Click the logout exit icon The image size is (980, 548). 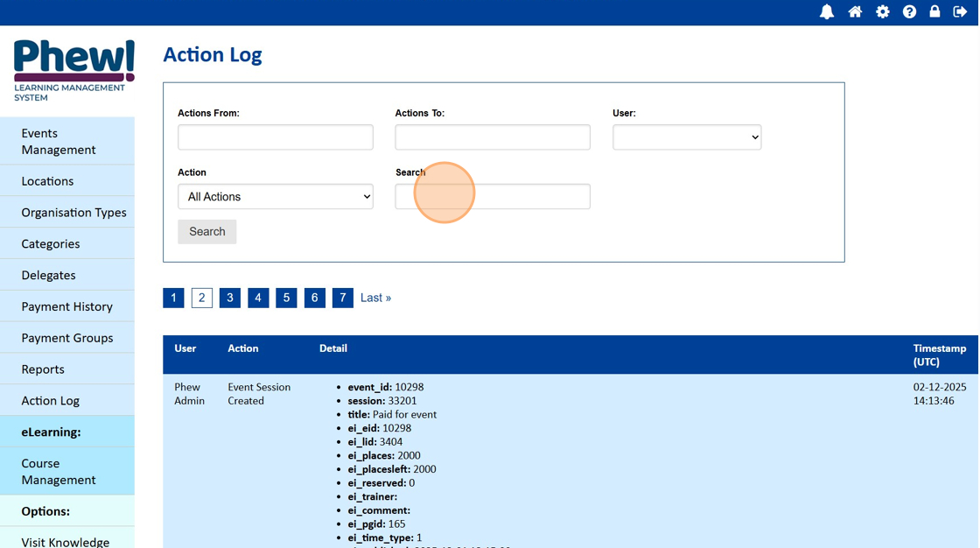960,12
